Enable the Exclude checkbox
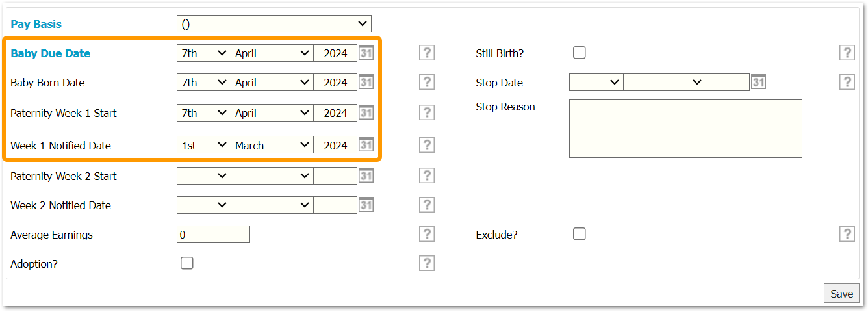 (x=580, y=234)
